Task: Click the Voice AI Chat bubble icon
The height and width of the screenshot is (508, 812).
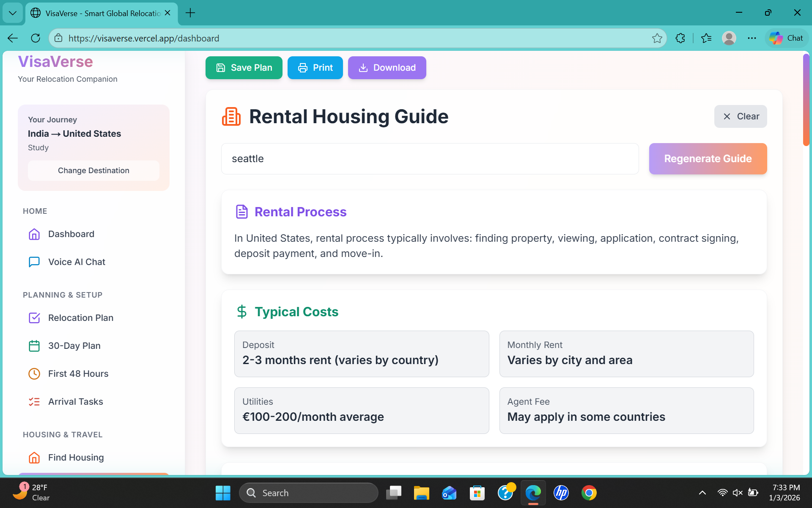Action: (x=34, y=262)
